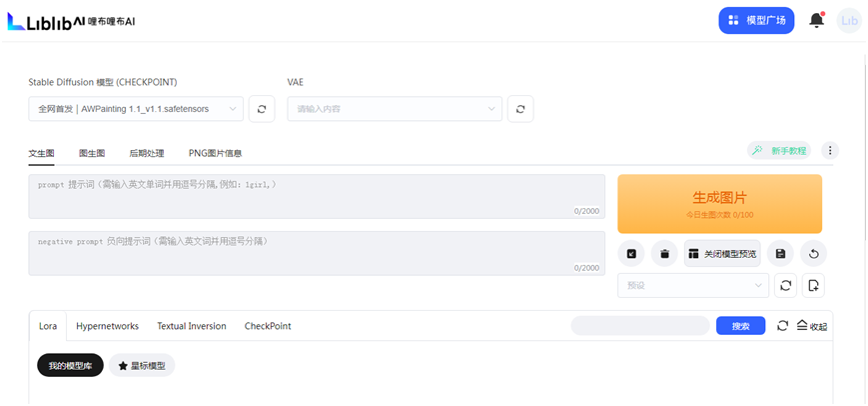
Task: Refresh the VAE list
Action: click(520, 108)
